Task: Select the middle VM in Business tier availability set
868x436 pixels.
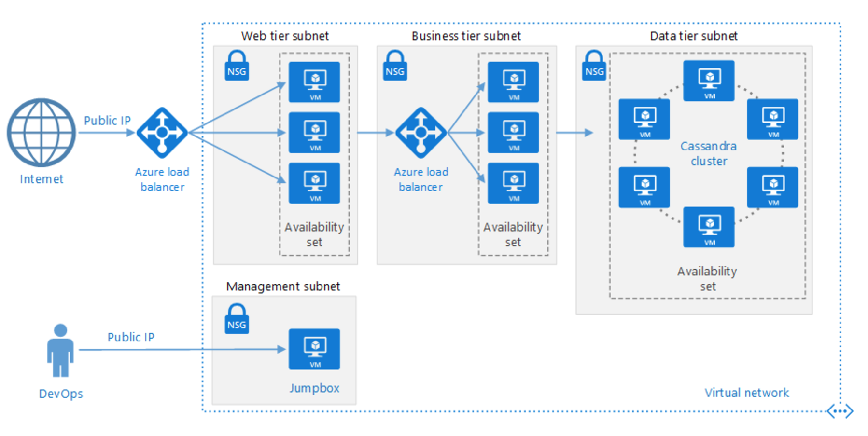Action: 513,133
